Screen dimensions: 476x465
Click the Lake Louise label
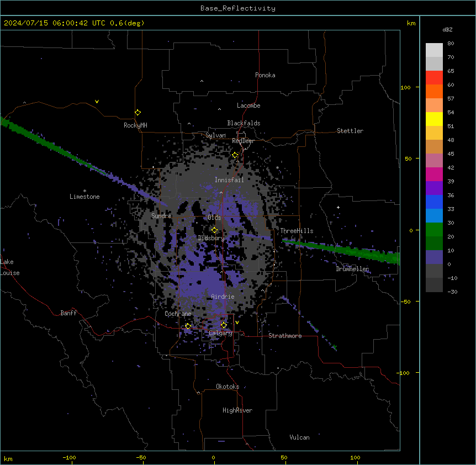coord(9,267)
